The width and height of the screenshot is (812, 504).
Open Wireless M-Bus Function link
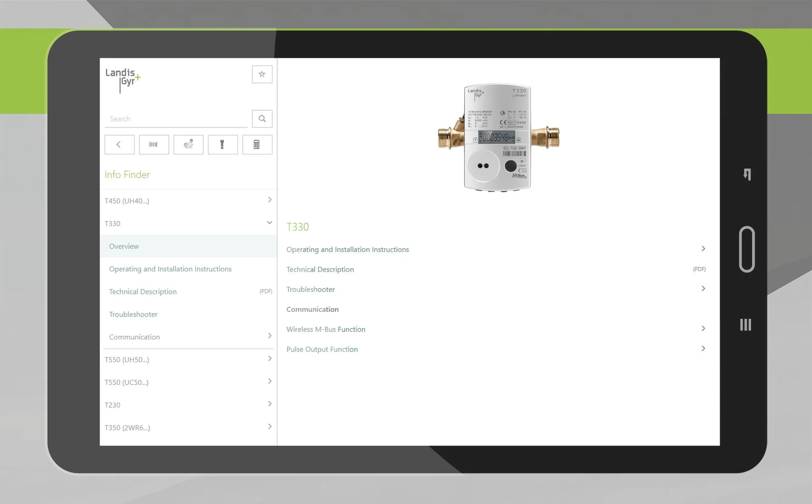[326, 329]
